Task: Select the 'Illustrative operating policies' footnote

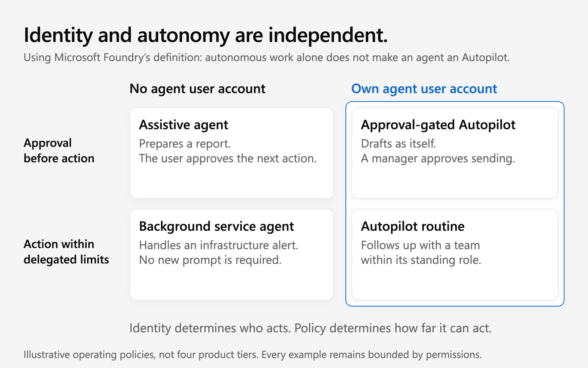Action: click(x=252, y=355)
